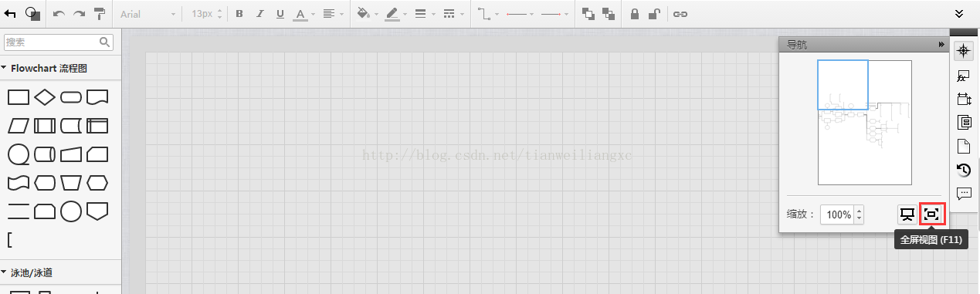Click the navigator compass icon in sidebar

(x=964, y=51)
